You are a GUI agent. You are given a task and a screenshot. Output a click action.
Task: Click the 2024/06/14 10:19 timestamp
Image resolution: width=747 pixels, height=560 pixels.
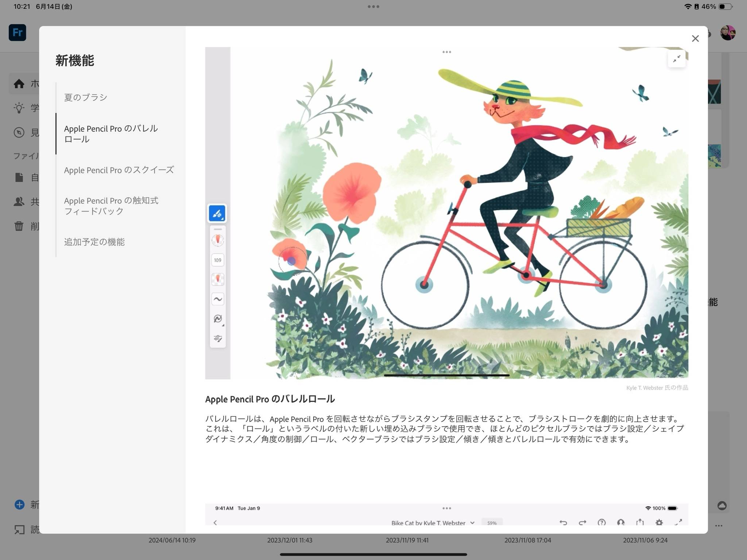(172, 540)
